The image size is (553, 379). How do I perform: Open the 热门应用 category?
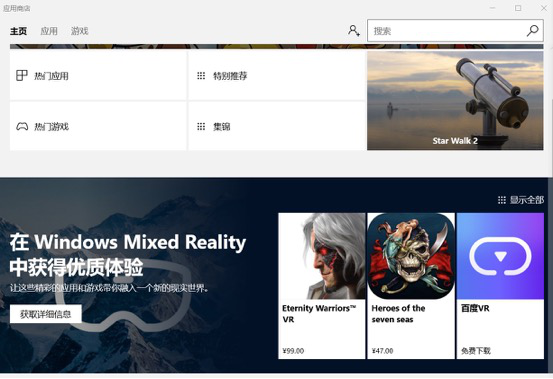[98, 75]
